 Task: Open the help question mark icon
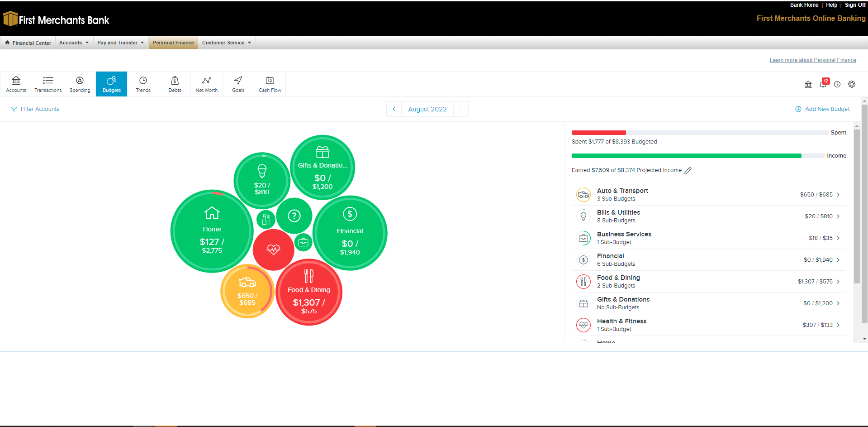pyautogui.click(x=837, y=84)
